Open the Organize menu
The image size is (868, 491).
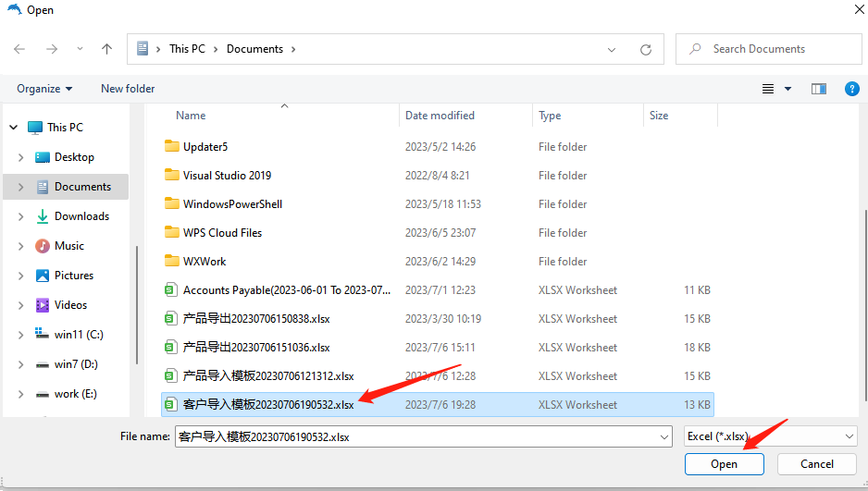point(44,89)
